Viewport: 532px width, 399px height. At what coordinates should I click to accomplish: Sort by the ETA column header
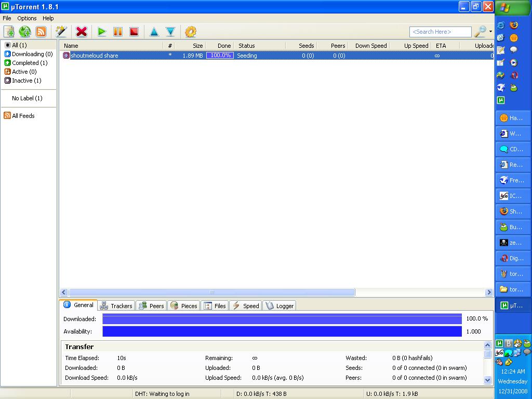[446, 46]
